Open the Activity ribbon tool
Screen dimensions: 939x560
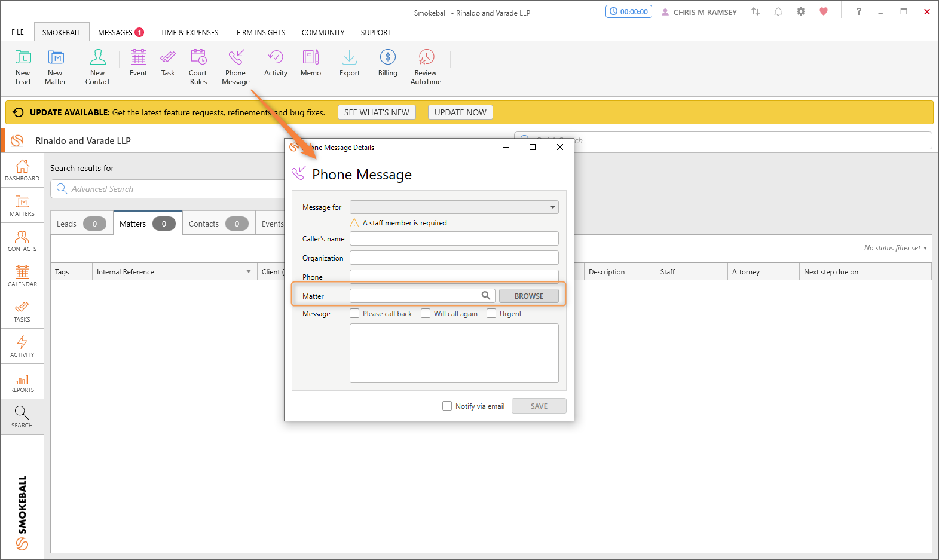[276, 63]
